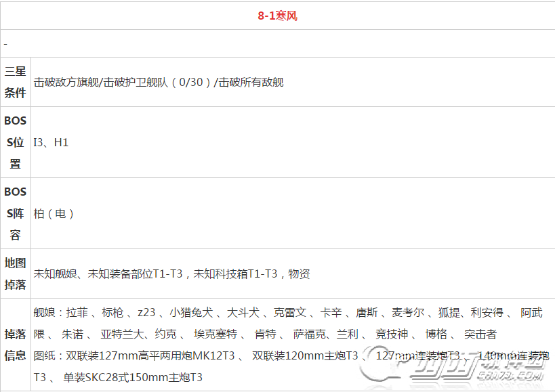
Task: Click the ship name 亚特兰大
Action: [x=122, y=334]
